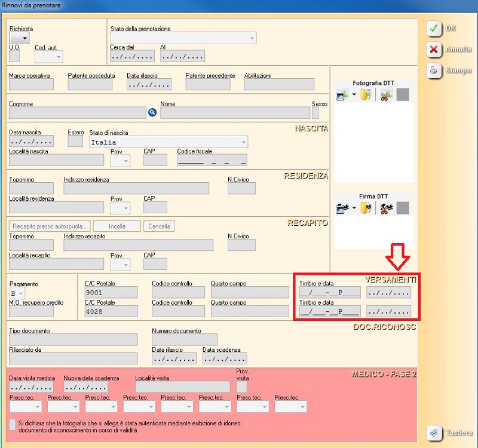Click the scan photo icon under Fotografia DTT
This screenshot has width=478, height=448.
342,95
